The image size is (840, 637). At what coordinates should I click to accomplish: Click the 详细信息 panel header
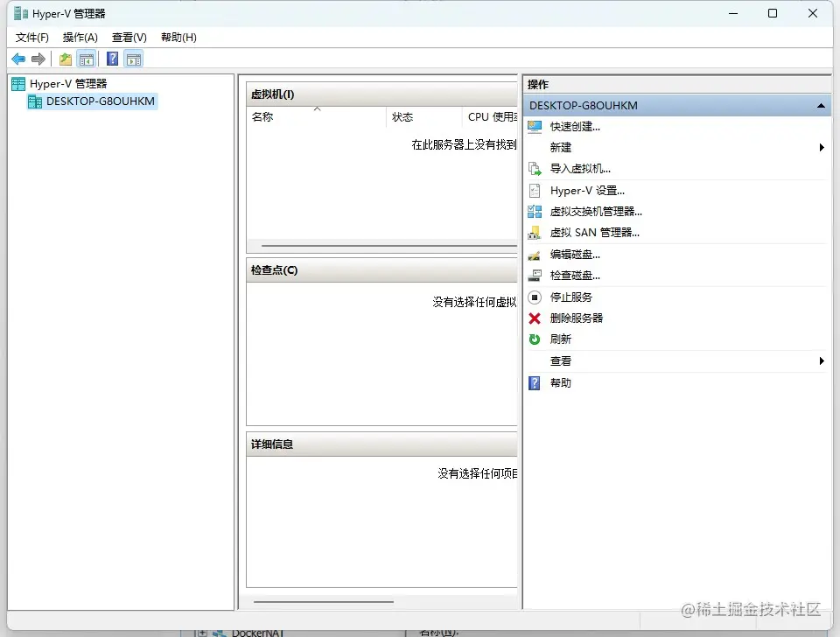[382, 444]
